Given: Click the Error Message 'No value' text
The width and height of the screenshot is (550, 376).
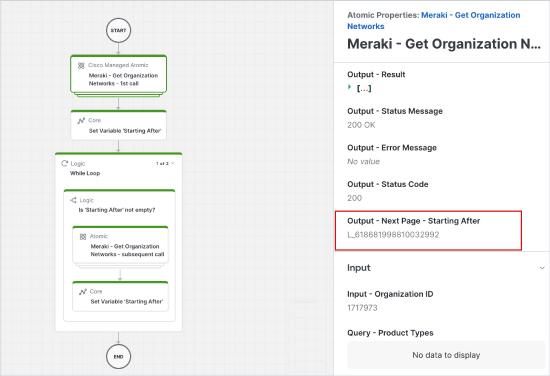Looking at the screenshot, I should tap(363, 162).
